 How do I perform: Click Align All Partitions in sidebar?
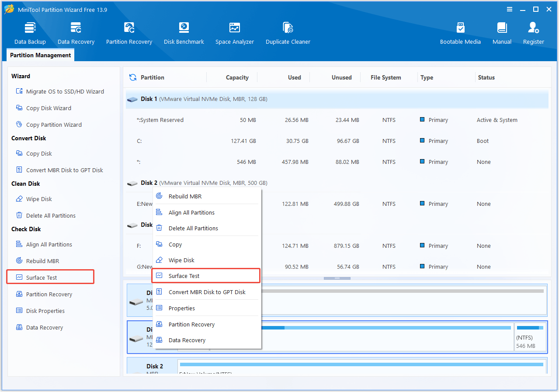pos(44,244)
